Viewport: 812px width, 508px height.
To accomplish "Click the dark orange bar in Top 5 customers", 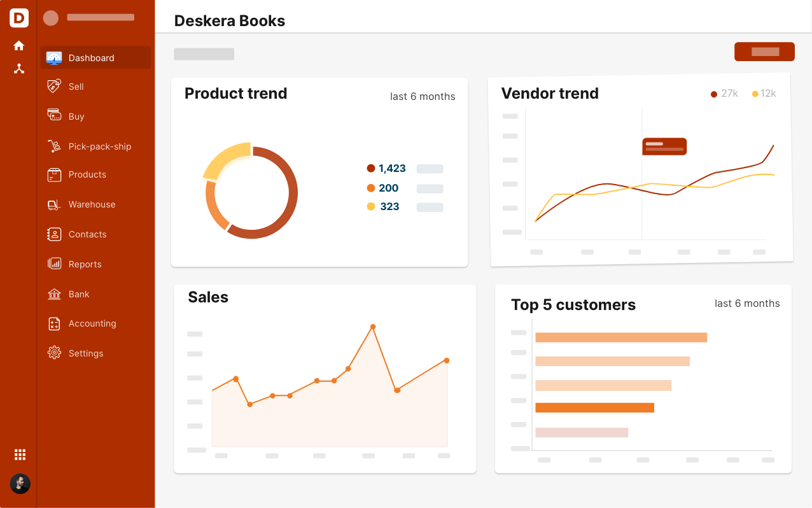I will 594,407.
